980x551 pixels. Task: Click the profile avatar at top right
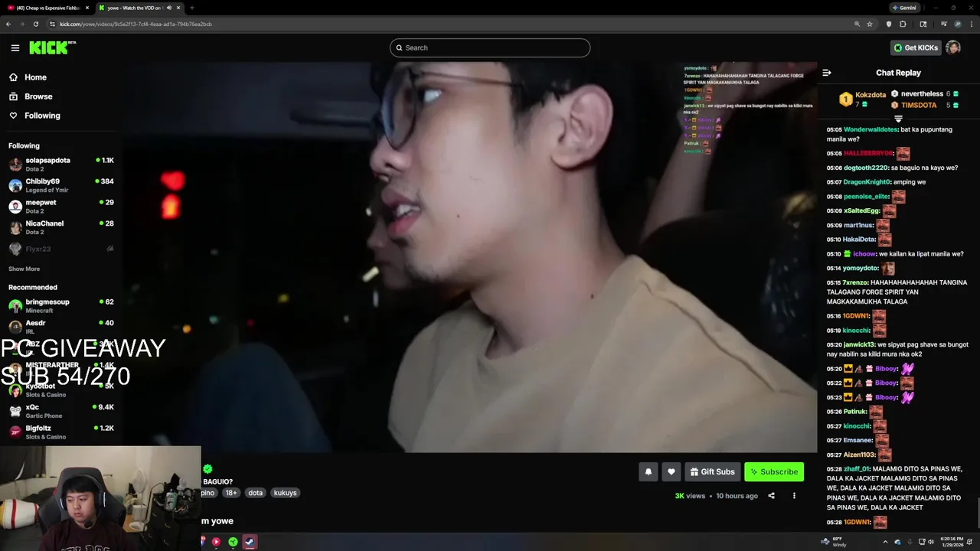[x=953, y=47]
